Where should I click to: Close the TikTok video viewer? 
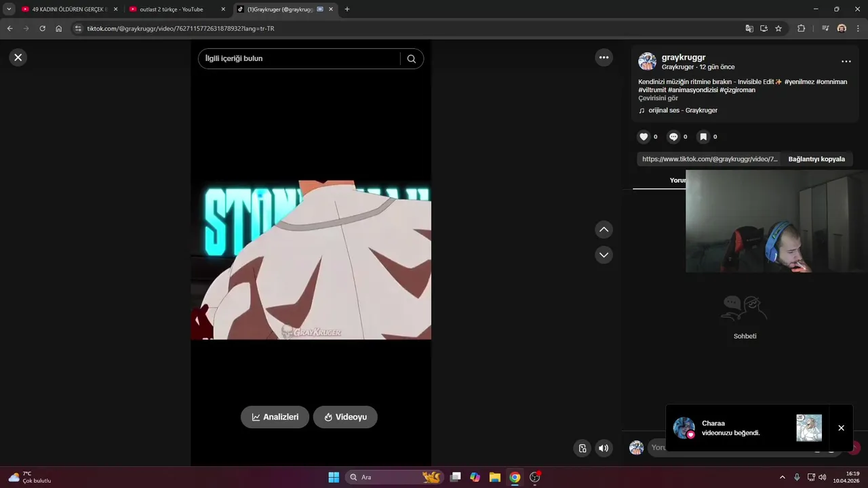[x=18, y=58]
